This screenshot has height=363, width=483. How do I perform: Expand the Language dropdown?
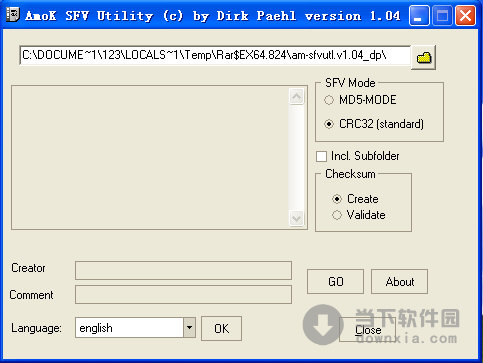[189, 327]
